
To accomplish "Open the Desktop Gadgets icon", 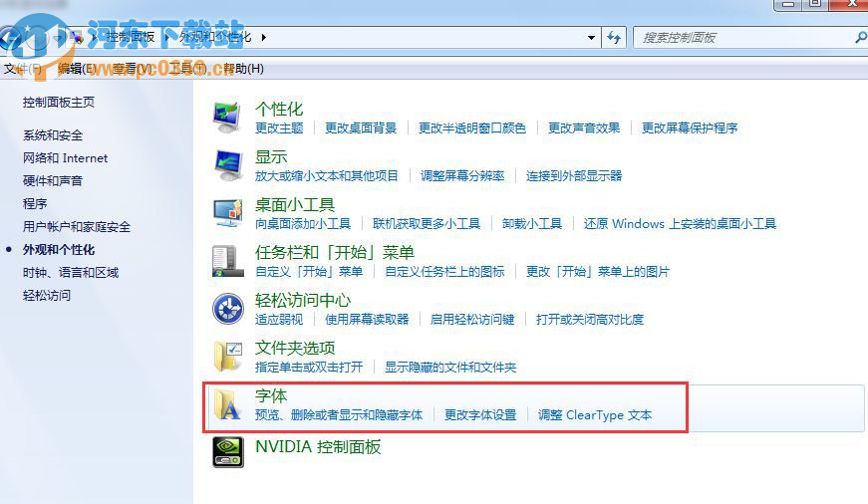I will click(227, 213).
